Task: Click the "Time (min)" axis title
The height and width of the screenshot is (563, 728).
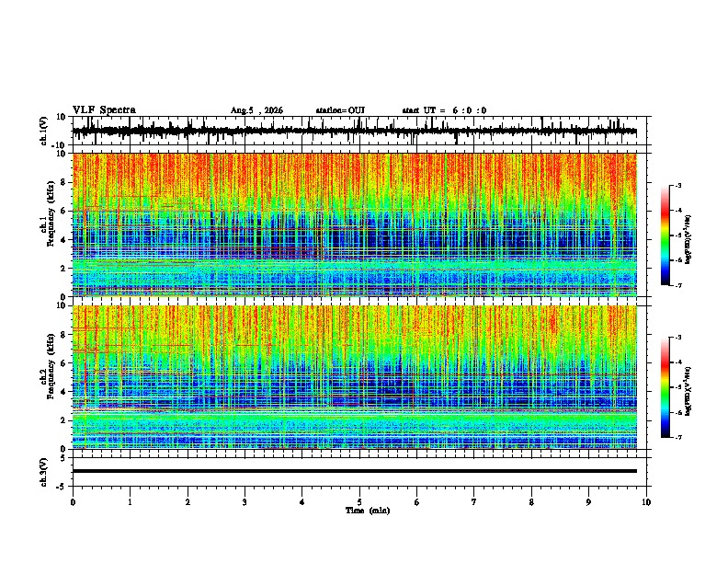Action: [368, 511]
